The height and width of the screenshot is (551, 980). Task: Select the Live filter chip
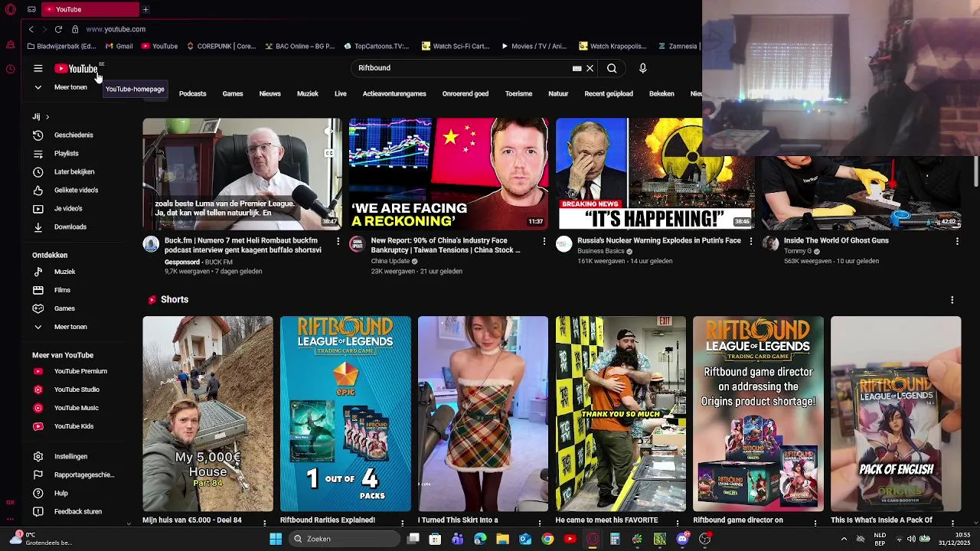tap(341, 93)
